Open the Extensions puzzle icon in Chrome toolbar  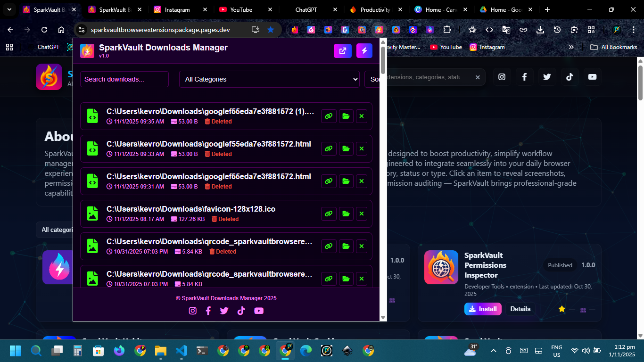tap(447, 30)
